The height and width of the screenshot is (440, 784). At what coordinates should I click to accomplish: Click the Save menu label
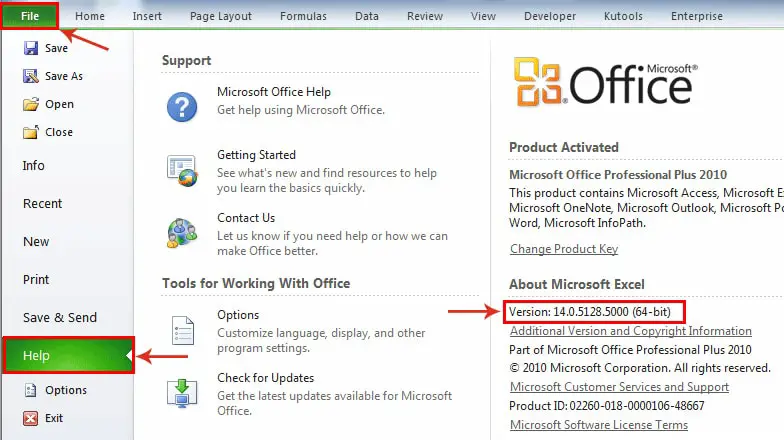pyautogui.click(x=56, y=48)
